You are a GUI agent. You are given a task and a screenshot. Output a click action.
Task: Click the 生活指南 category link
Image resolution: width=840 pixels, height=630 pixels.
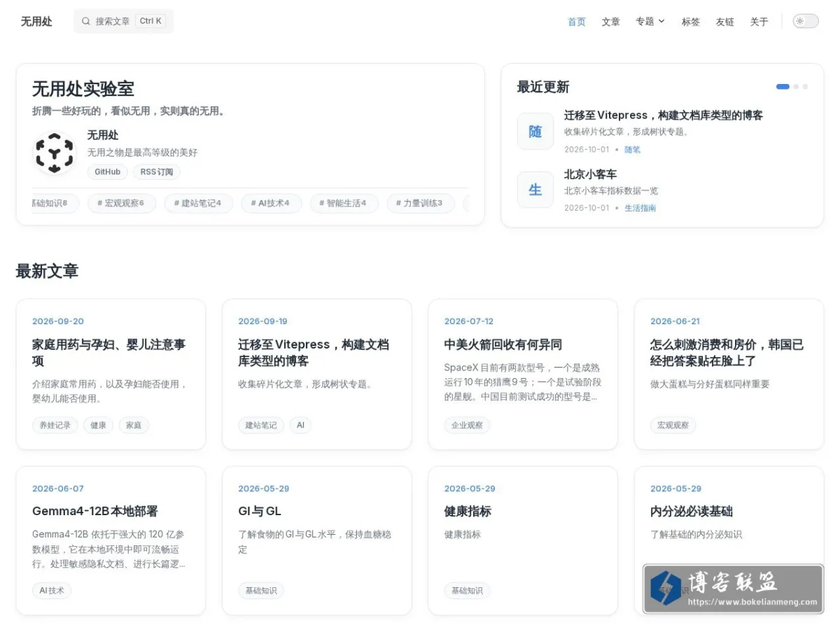click(x=640, y=208)
